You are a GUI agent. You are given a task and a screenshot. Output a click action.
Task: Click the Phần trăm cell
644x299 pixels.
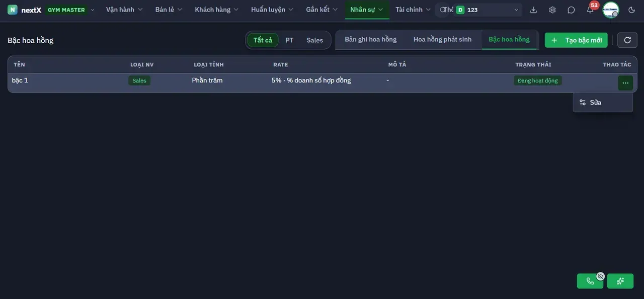[207, 80]
